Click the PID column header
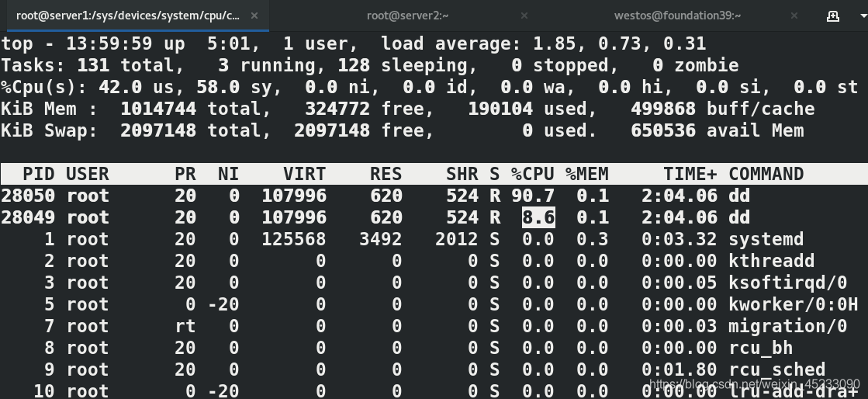This screenshot has width=868, height=399. (38, 174)
